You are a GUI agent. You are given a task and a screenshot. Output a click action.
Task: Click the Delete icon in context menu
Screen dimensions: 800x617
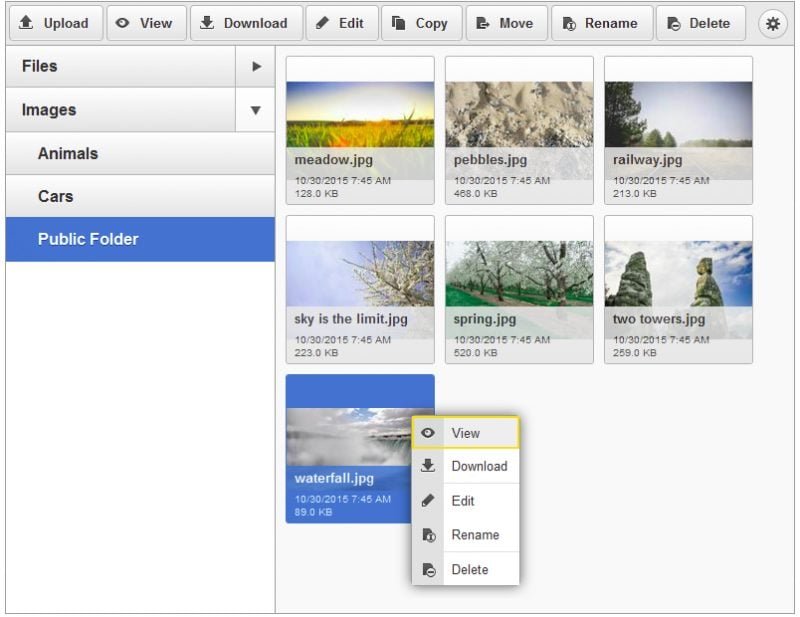[x=429, y=570]
